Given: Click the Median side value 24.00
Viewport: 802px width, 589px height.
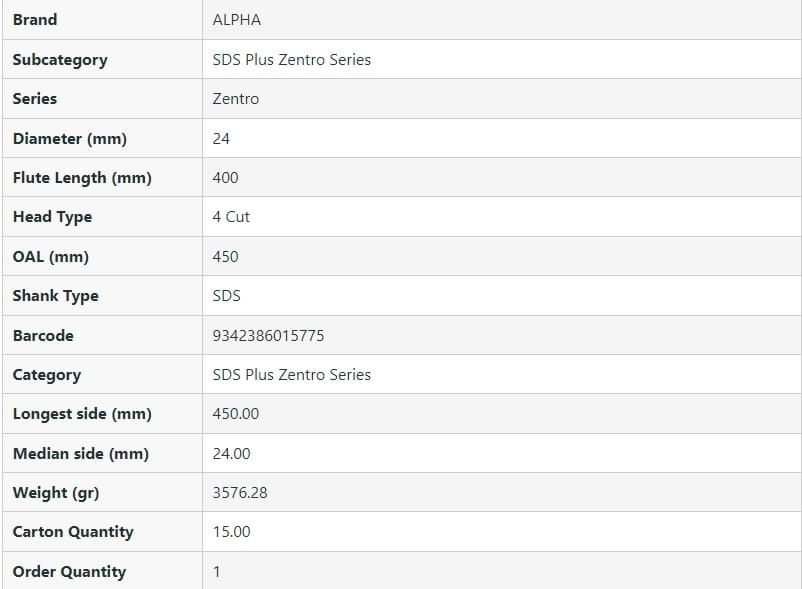Looking at the screenshot, I should point(232,454).
